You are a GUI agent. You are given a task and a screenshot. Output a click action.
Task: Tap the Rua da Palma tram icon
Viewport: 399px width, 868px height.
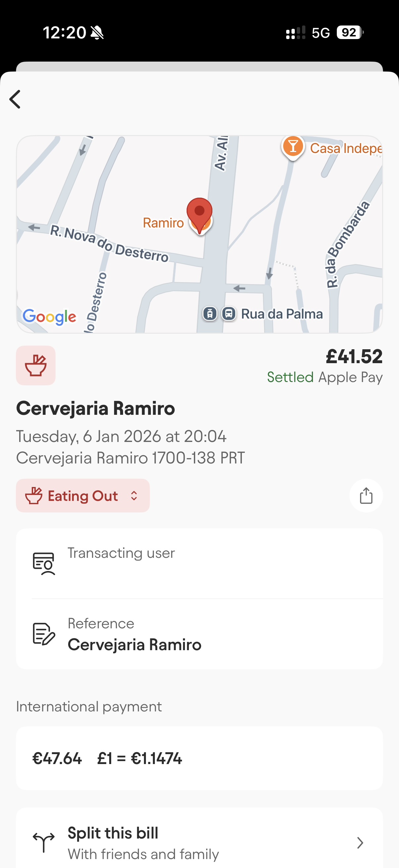[210, 314]
